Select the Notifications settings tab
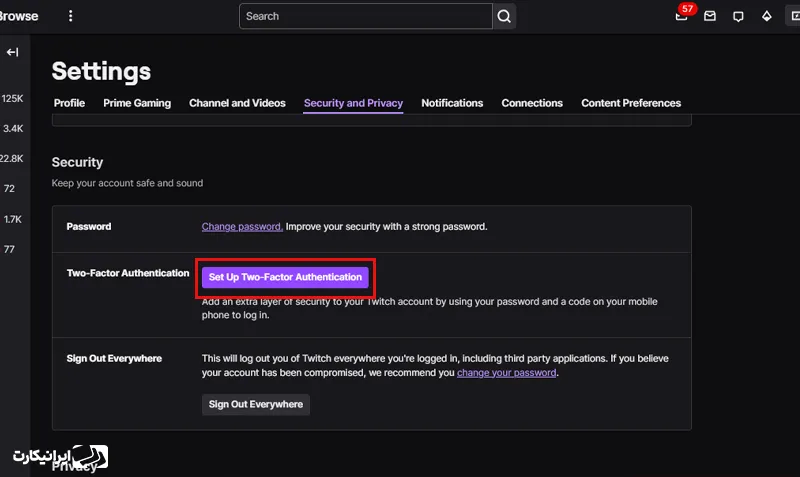This screenshot has width=800, height=477. pyautogui.click(x=452, y=103)
